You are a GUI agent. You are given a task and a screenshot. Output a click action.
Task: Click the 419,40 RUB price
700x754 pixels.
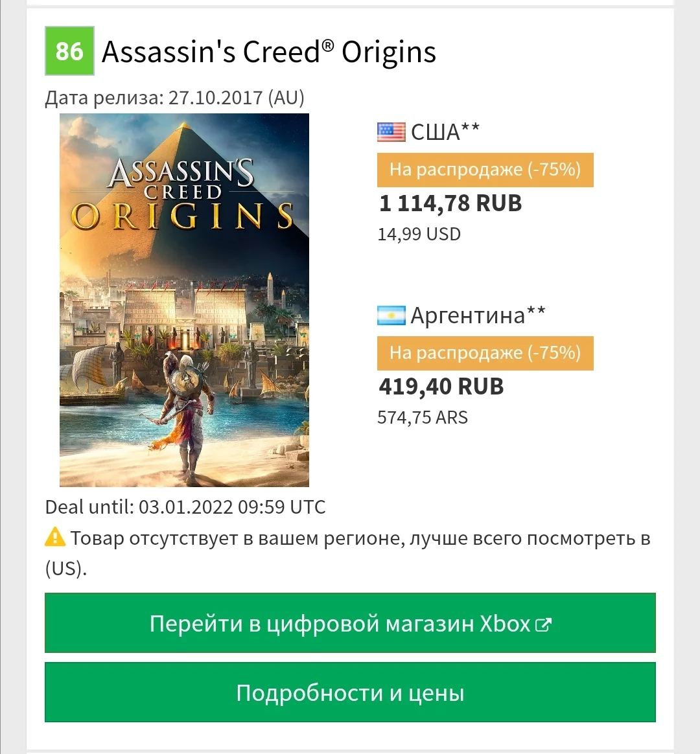441,387
